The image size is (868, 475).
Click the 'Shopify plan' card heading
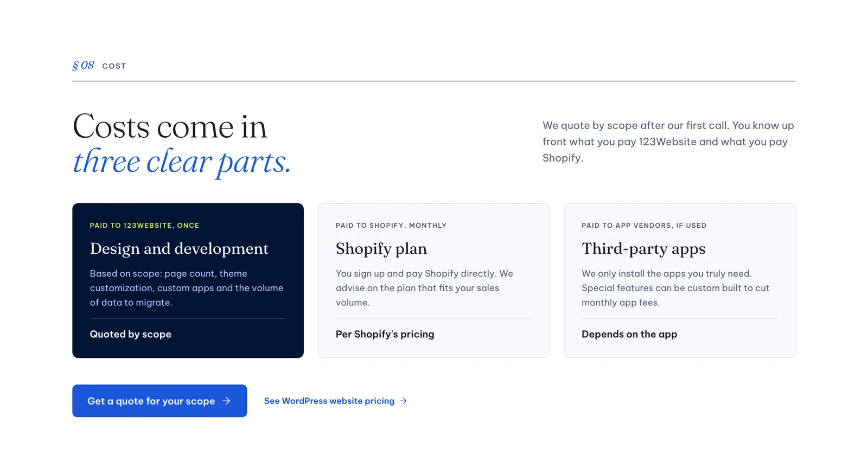pos(381,248)
